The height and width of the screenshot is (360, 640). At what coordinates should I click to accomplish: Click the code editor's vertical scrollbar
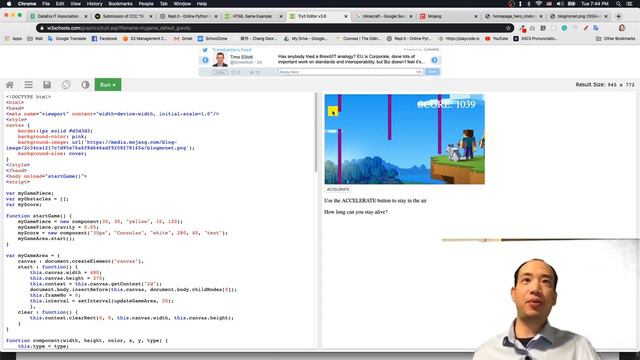tap(316, 132)
